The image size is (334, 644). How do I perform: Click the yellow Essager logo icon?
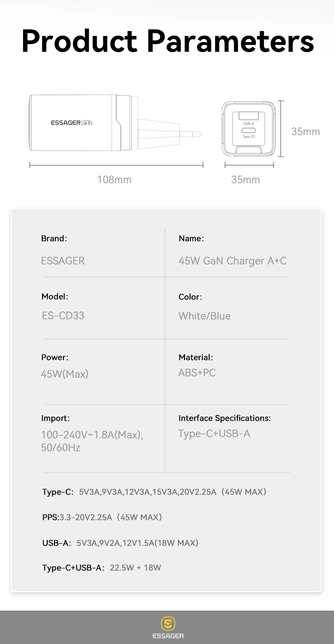point(168,623)
